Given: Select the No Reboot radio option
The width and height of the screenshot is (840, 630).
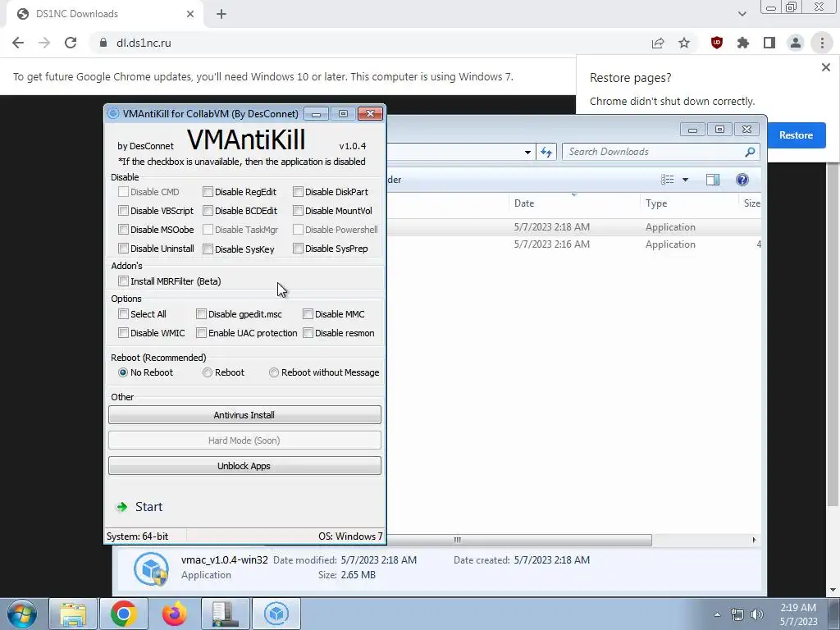Looking at the screenshot, I should pyautogui.click(x=123, y=372).
